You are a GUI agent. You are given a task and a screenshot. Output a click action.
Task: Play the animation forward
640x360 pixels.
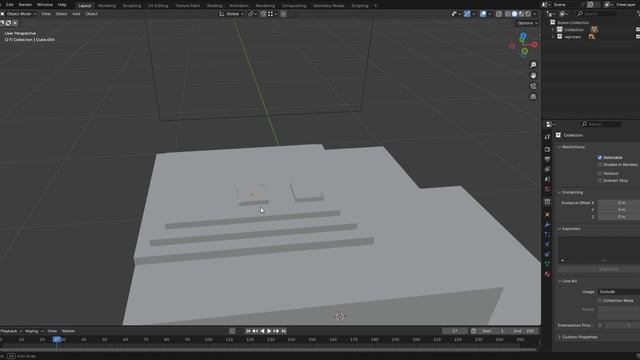click(x=269, y=331)
